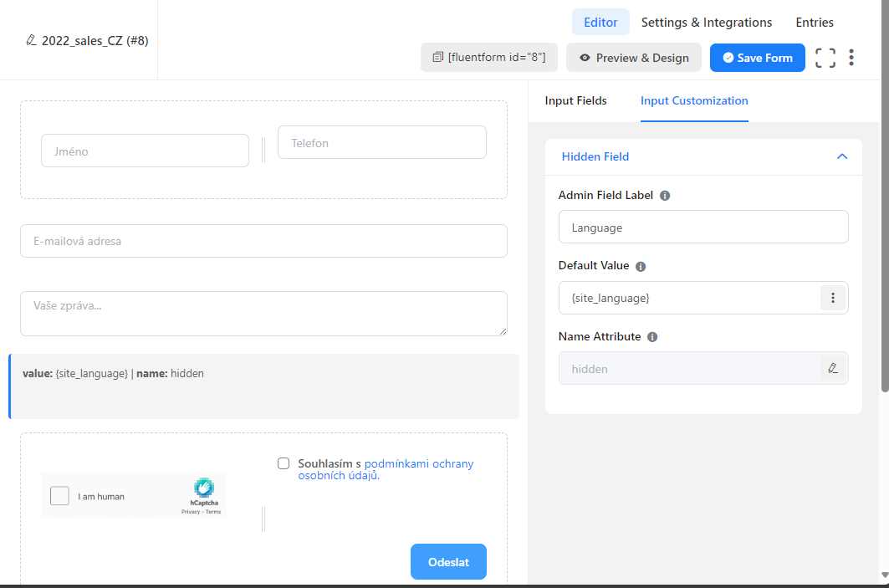Click the Name Attribute info icon
The width and height of the screenshot is (889, 588).
[652, 337]
